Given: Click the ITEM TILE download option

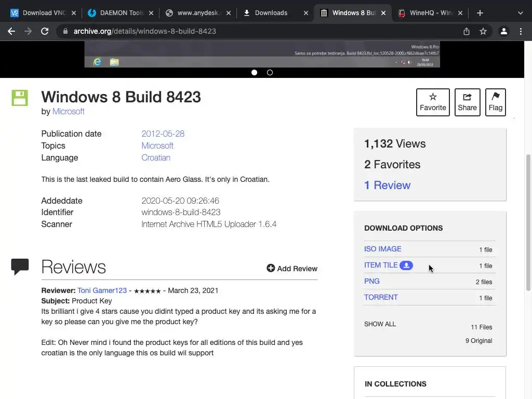Looking at the screenshot, I should click(x=381, y=265).
